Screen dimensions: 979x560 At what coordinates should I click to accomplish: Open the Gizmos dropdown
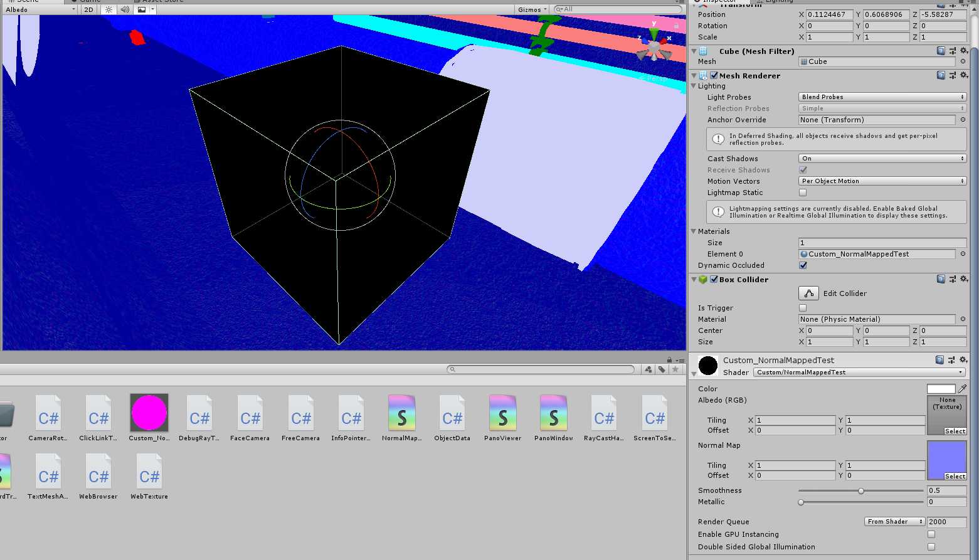(x=532, y=9)
